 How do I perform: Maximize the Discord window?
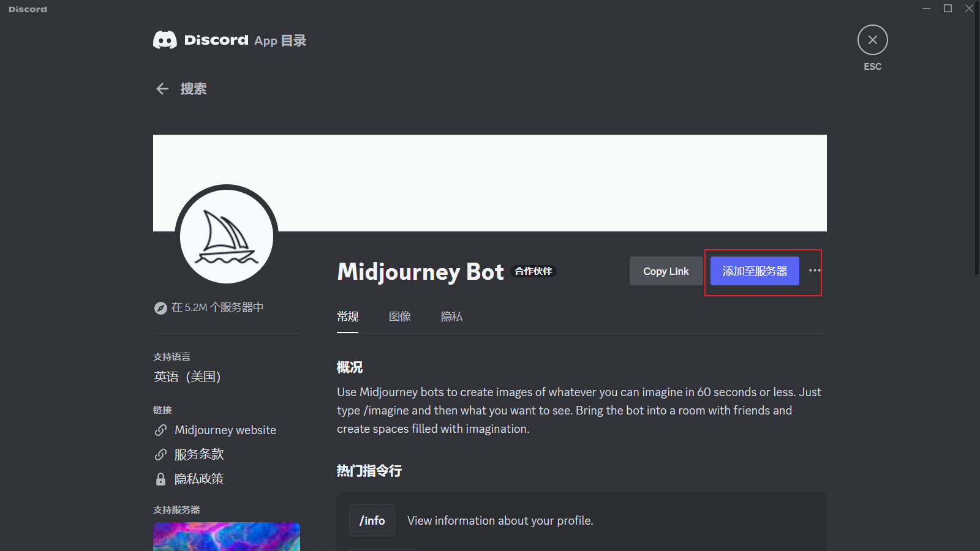point(948,9)
